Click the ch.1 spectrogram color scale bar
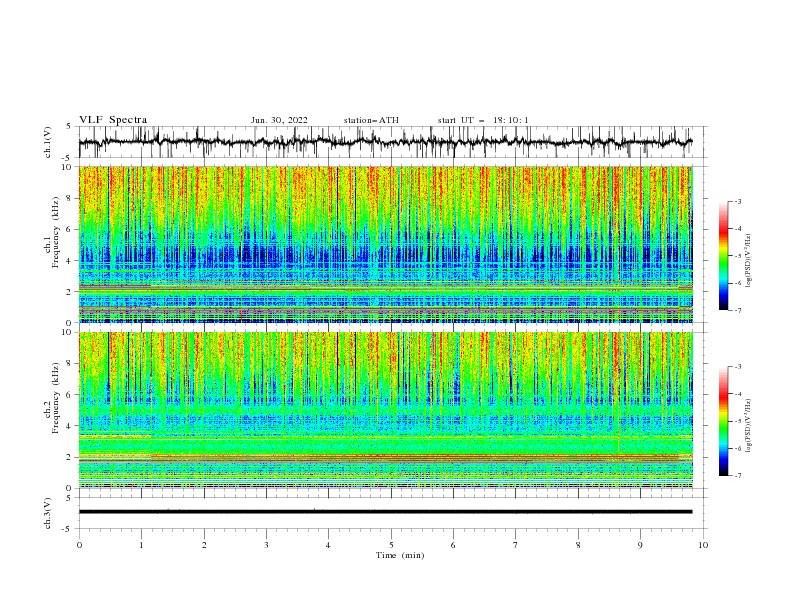This screenshot has height=612, width=792. pyautogui.click(x=723, y=256)
